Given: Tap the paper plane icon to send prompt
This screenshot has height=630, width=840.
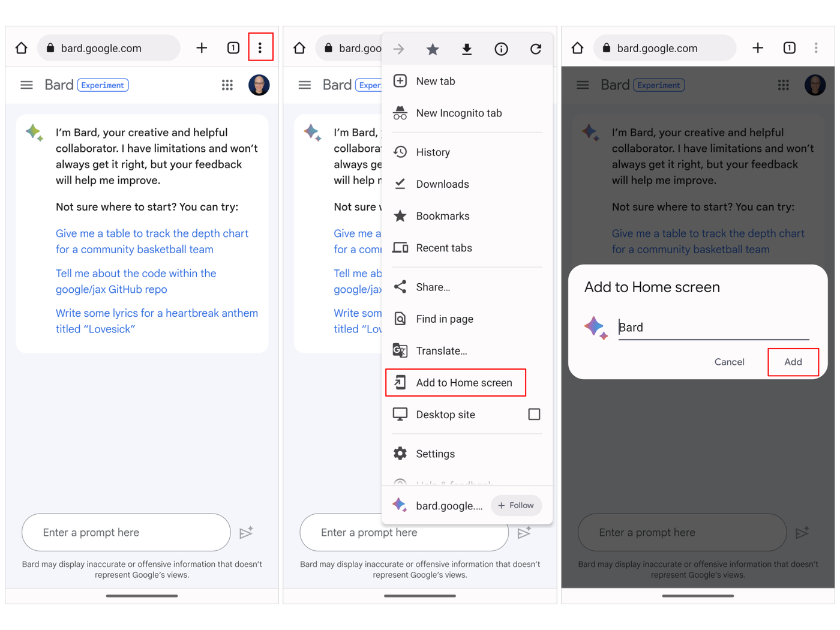Looking at the screenshot, I should pos(247,532).
